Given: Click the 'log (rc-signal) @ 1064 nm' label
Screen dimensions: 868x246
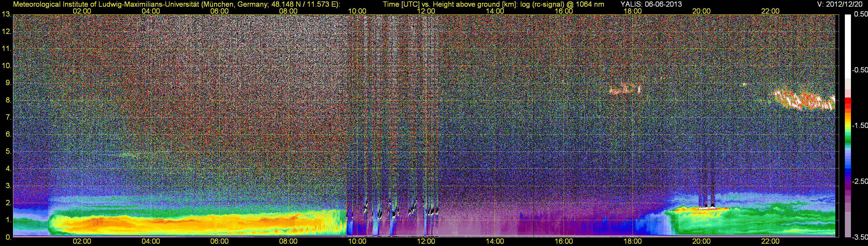Looking at the screenshot, I should (562, 4).
